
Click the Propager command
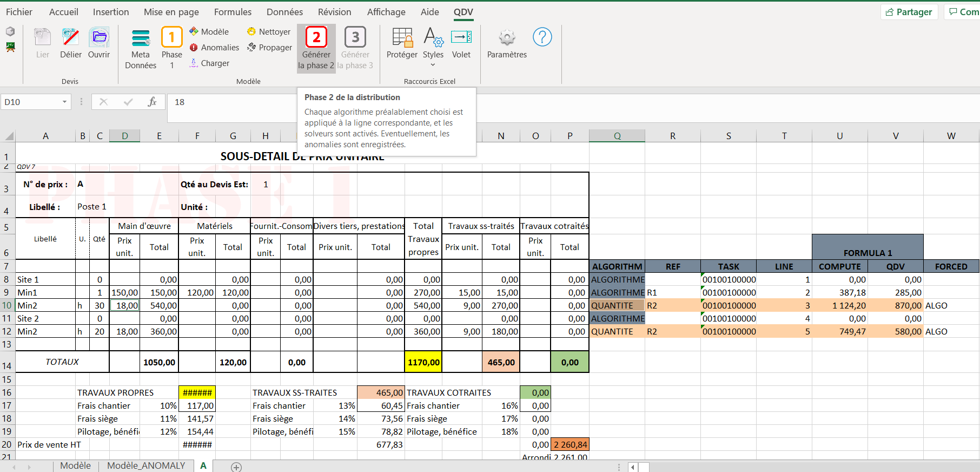point(269,48)
